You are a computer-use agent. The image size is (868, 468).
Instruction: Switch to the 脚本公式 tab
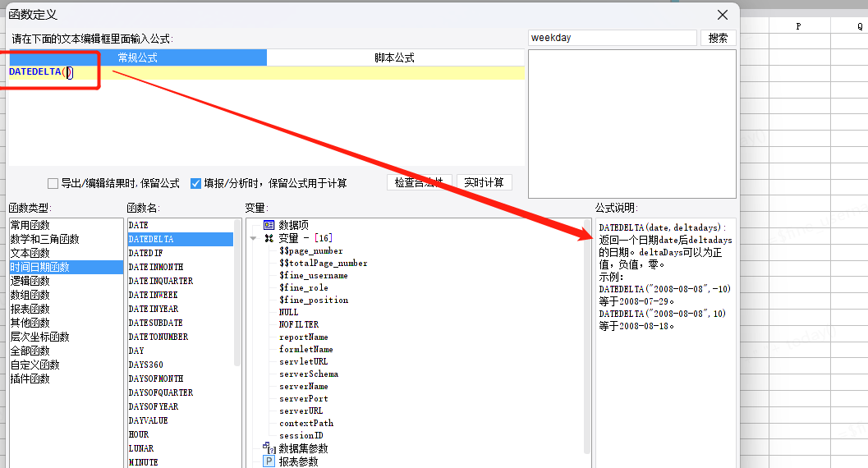[x=395, y=57]
